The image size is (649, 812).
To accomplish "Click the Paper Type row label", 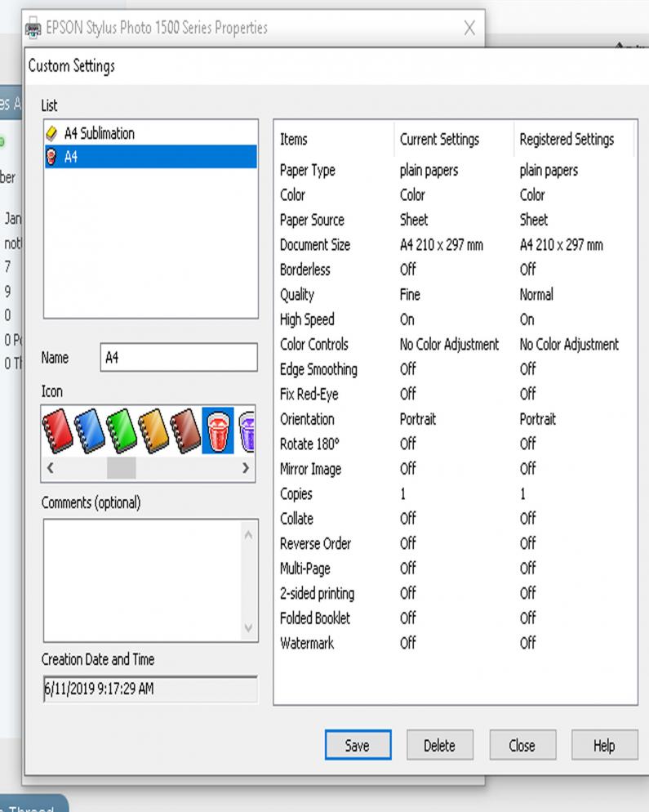I will 308,171.
